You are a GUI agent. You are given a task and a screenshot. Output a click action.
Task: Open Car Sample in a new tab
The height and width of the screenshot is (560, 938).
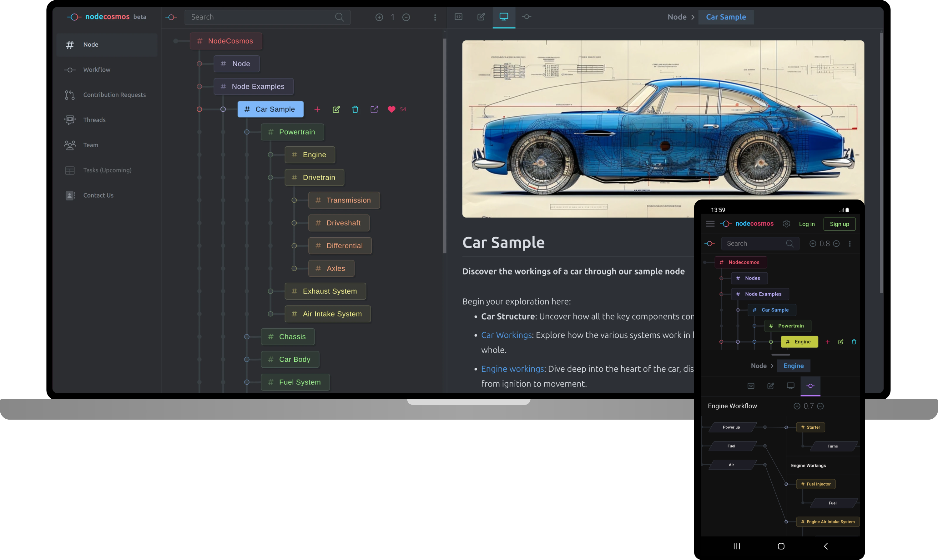(374, 109)
